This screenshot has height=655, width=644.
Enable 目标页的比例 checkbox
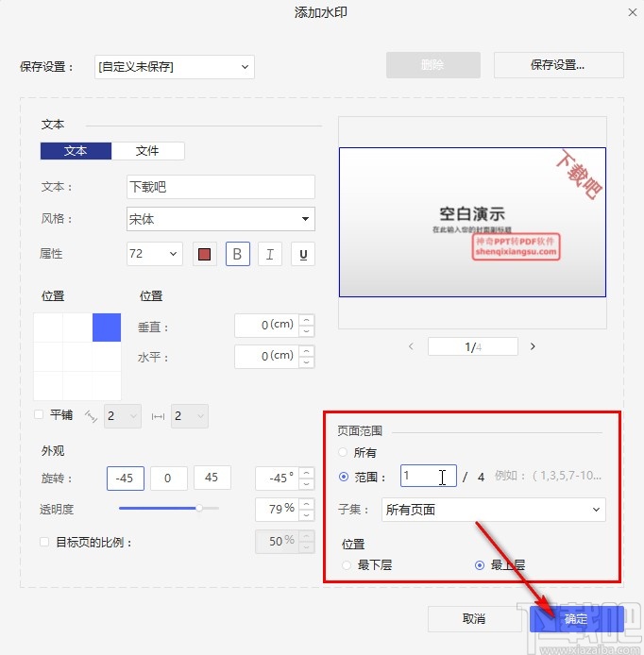[x=44, y=542]
